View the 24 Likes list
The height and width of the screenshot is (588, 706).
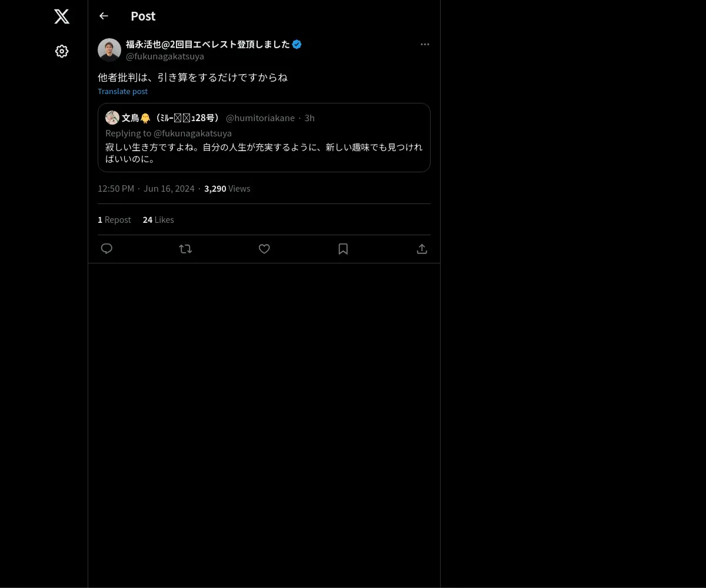158,219
